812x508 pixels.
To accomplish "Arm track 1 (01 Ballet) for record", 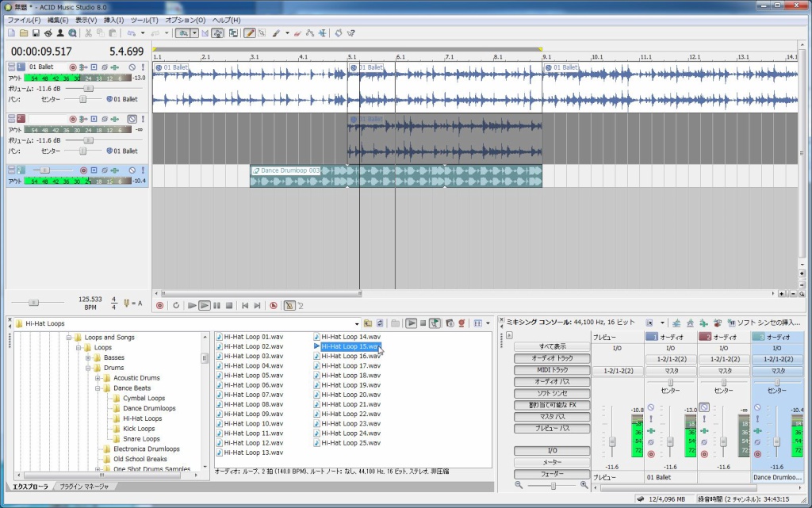I will 73,67.
